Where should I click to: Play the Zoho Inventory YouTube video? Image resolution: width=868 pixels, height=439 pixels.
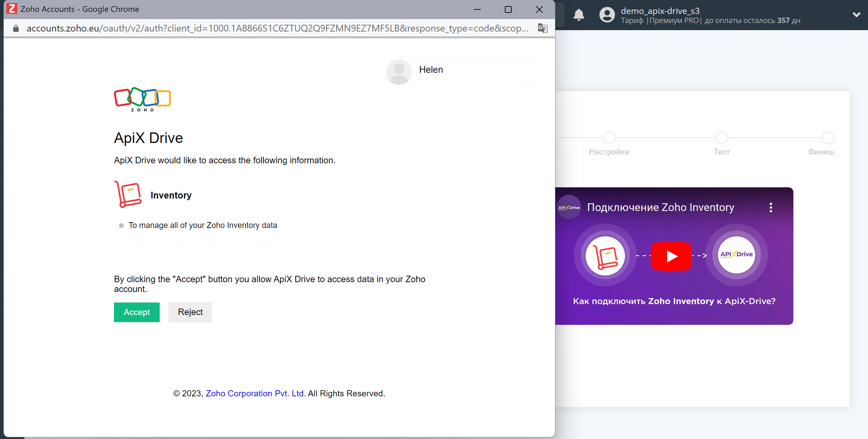pos(671,256)
